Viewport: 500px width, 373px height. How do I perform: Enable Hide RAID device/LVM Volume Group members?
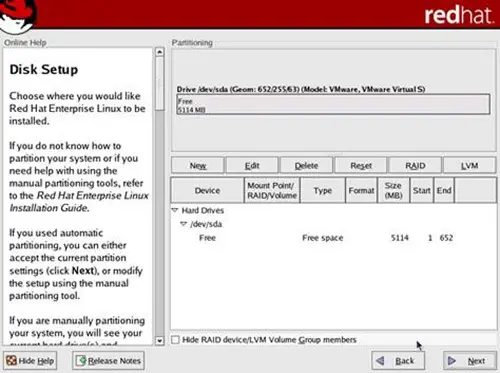point(175,340)
